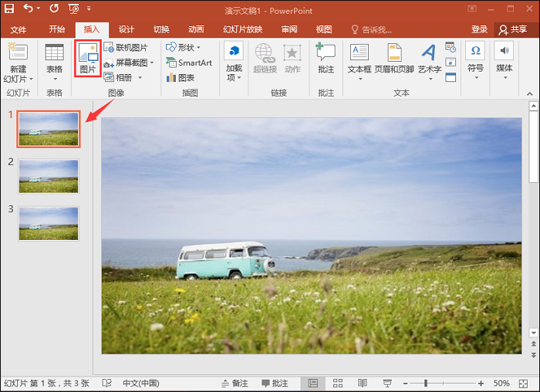540x392 pixels.
Task: Switch to Slide Sorter view
Action: tap(338, 383)
